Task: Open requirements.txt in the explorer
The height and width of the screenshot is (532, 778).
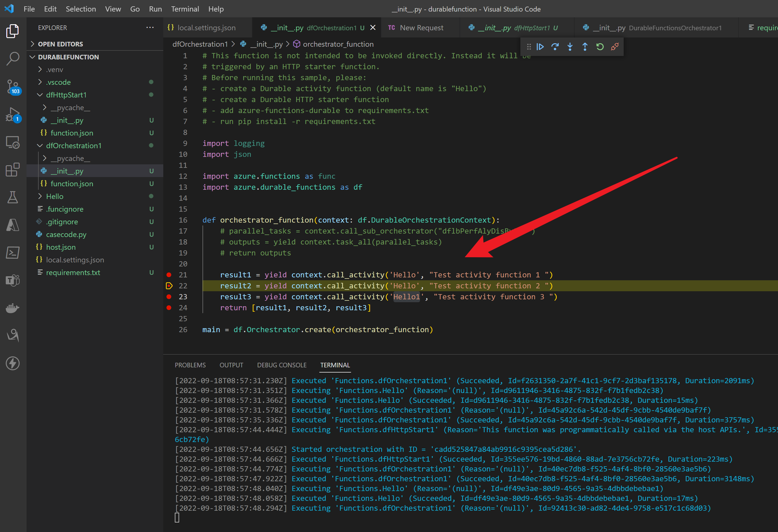Action: [73, 273]
